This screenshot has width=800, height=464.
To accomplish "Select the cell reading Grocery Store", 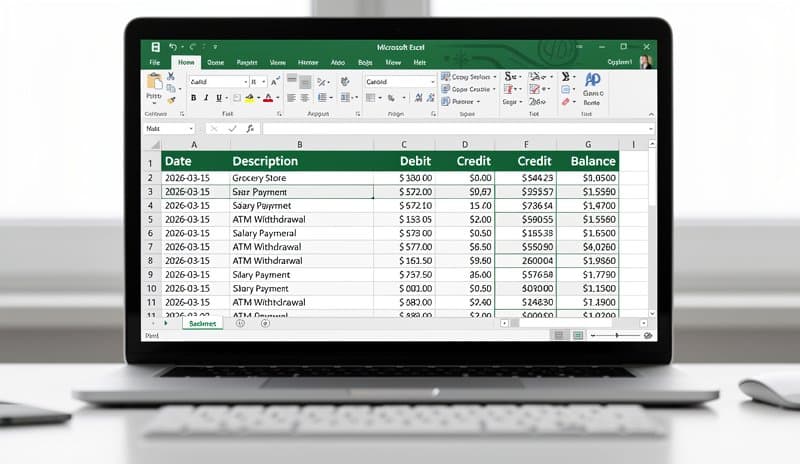I will coord(302,178).
